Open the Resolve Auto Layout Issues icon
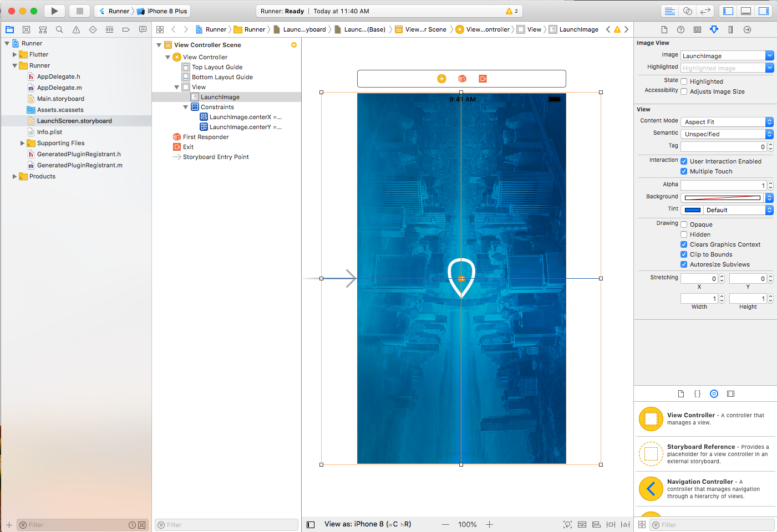 [x=626, y=524]
